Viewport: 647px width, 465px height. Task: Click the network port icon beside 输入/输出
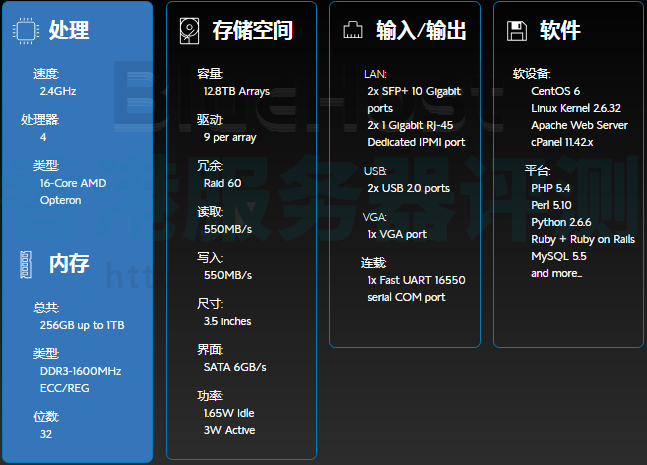352,30
